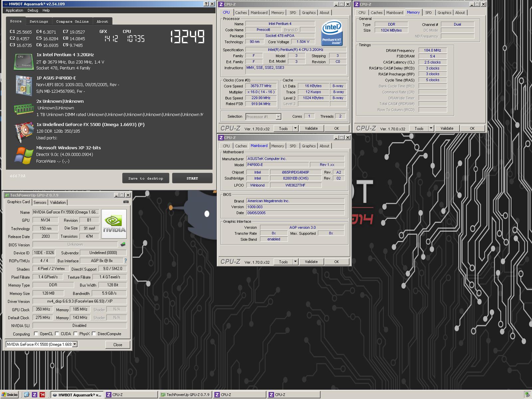
Task: Click the Close button in GPU-Z
Action: coord(118,344)
